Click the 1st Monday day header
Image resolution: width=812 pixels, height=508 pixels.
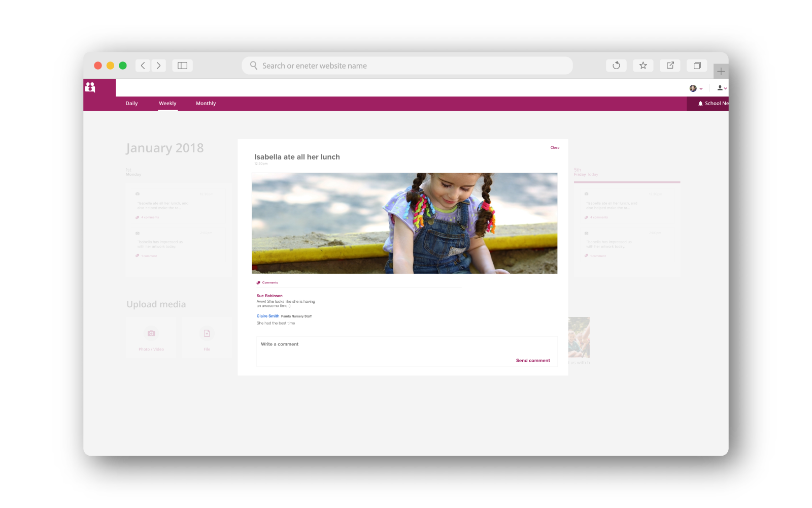point(133,172)
